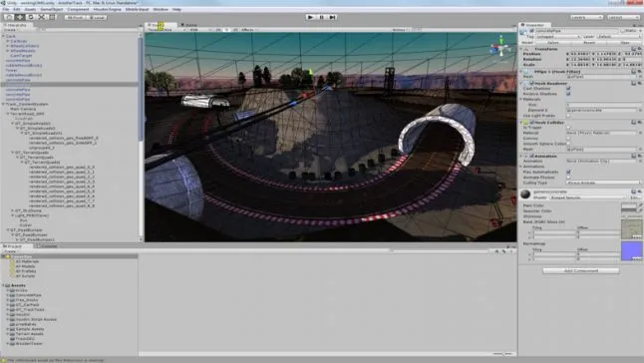Select CamTarget in the Hierarchy
Viewport: 644px width, 363px height.
pyautogui.click(x=21, y=56)
